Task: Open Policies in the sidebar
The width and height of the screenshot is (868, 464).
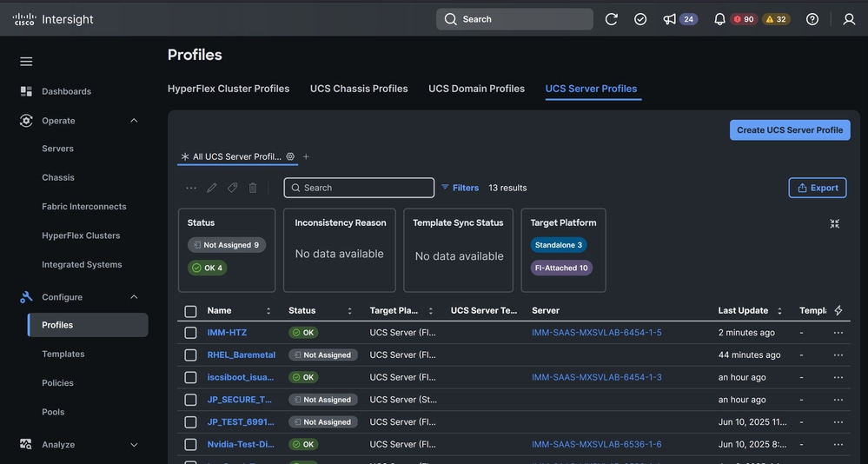Action: 57,383
